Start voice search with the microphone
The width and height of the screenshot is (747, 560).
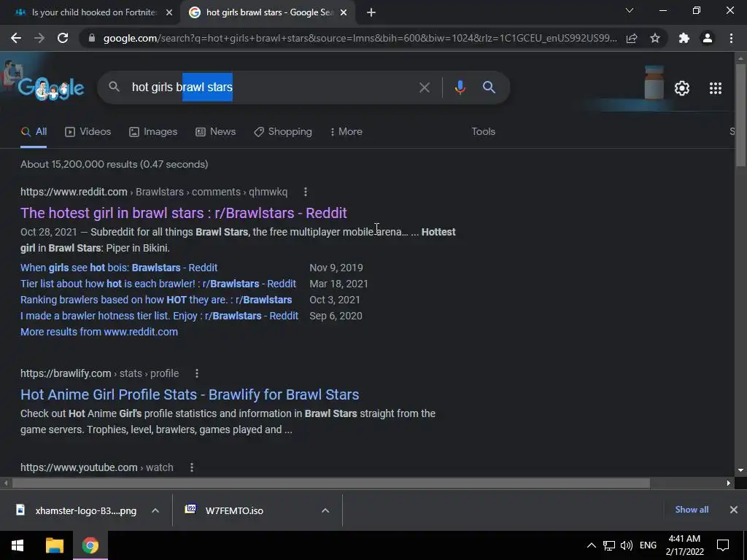[x=460, y=87]
